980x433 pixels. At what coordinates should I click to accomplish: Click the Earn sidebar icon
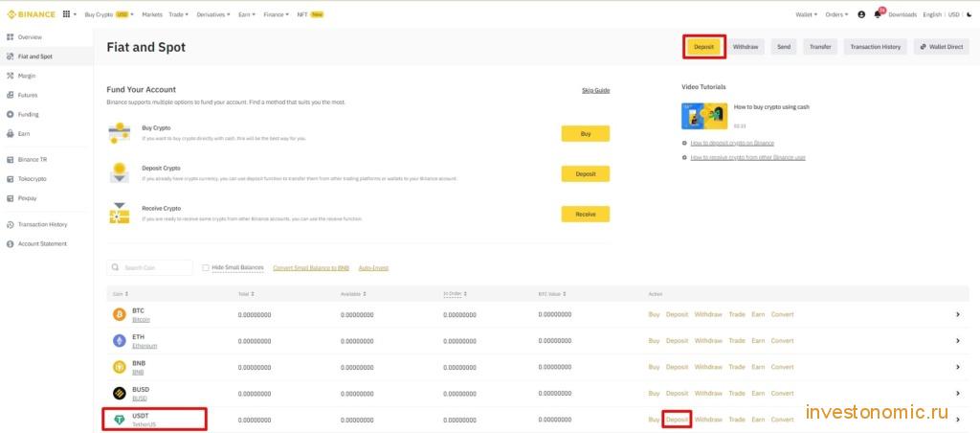click(x=10, y=134)
